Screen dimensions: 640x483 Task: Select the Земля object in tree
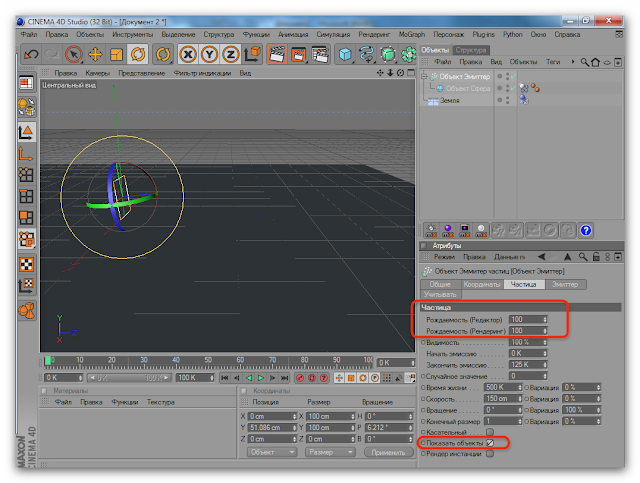point(449,100)
